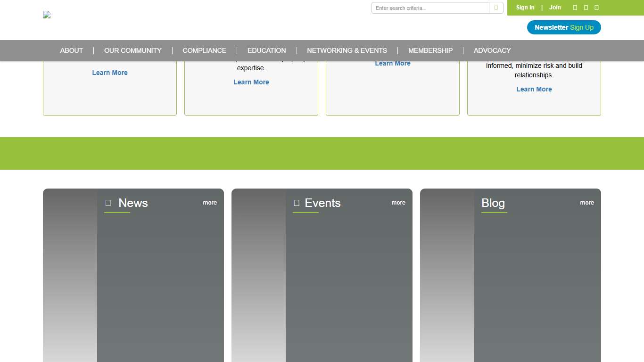Go to the MEMBERSHIP menu item
Screen dimensions: 644x362
[430, 50]
